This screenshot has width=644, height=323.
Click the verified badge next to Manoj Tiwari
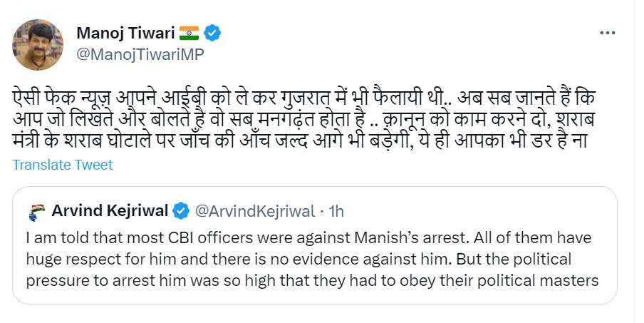[212, 33]
